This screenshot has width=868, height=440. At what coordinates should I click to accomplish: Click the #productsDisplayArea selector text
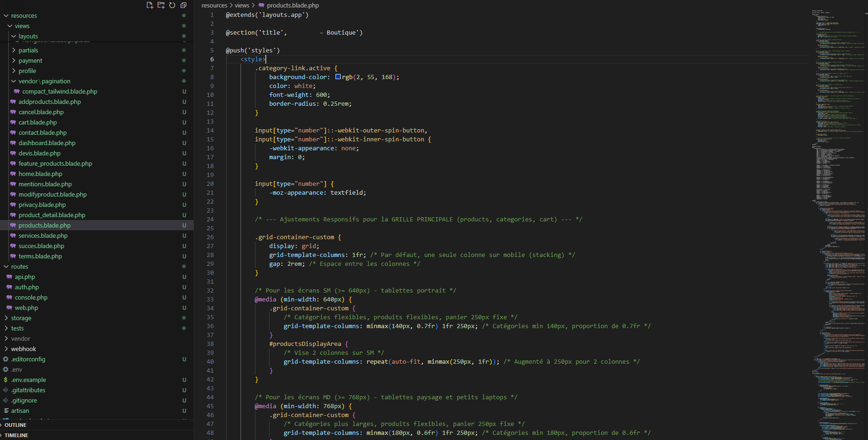(305, 344)
